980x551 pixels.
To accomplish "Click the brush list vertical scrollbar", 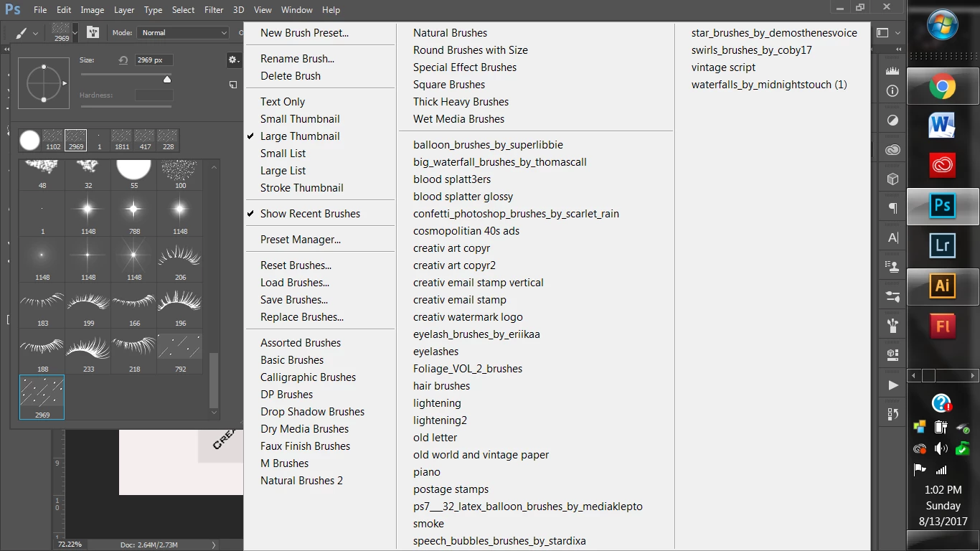I will (x=214, y=380).
